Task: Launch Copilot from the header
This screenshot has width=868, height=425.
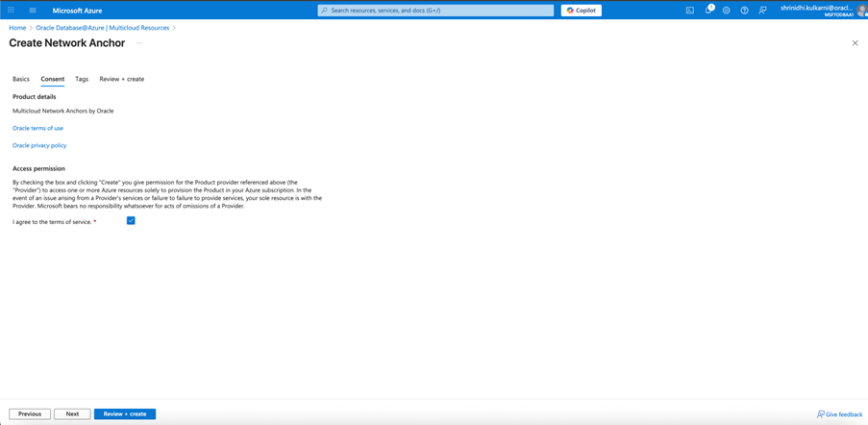Action: tap(582, 11)
